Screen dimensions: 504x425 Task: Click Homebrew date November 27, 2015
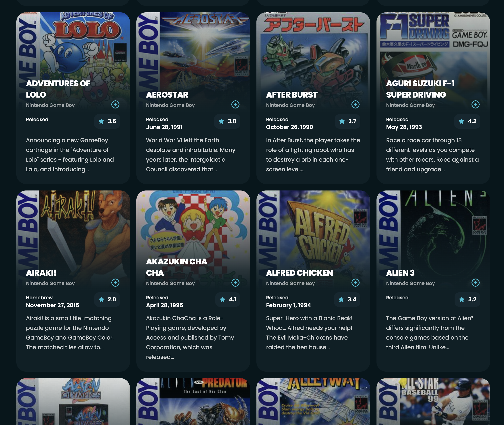(x=52, y=305)
